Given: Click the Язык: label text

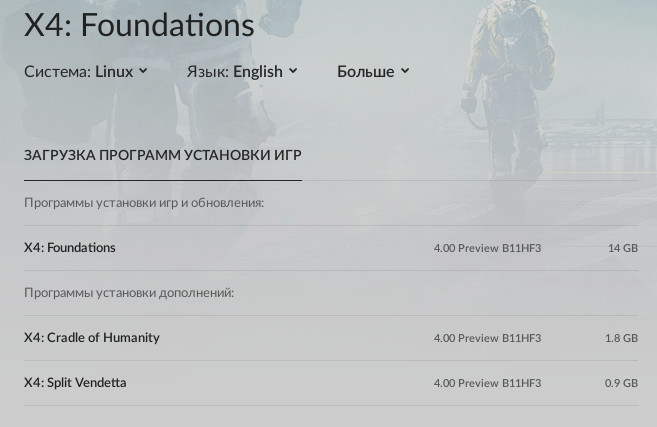Looking at the screenshot, I should coord(207,72).
